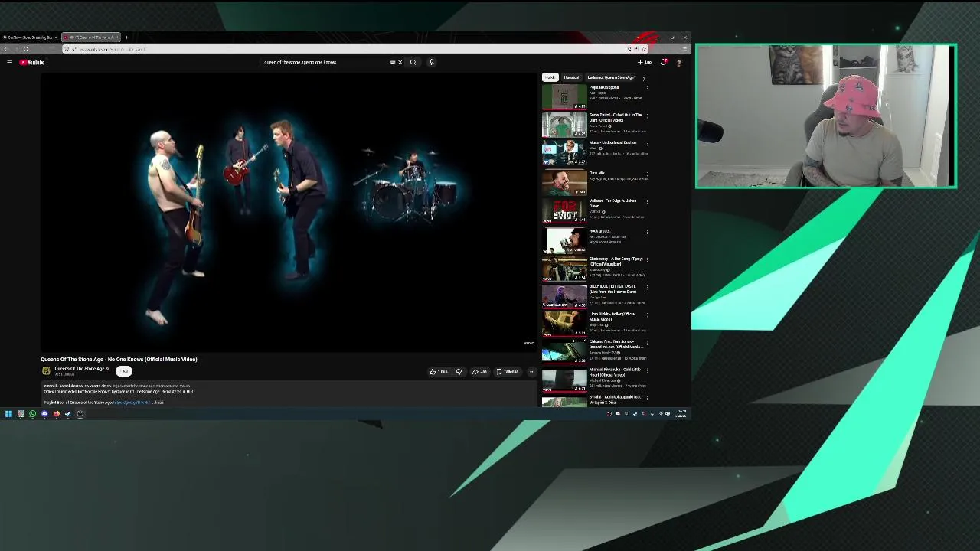
Task: Open Steam from the taskbar
Action: pos(68,414)
